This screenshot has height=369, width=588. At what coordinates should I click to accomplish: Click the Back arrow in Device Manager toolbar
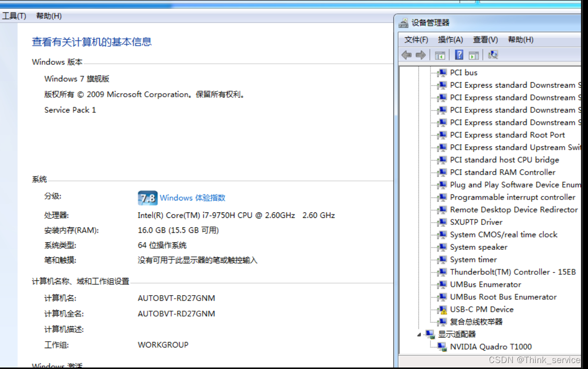[406, 55]
